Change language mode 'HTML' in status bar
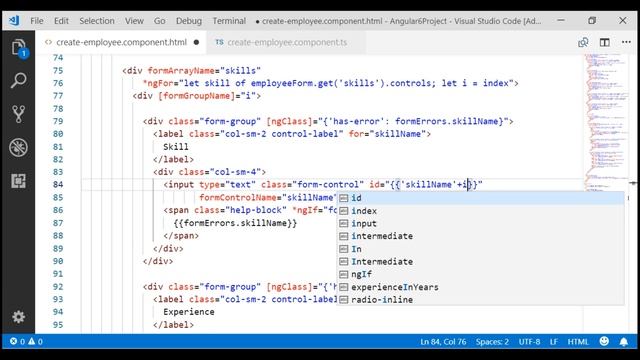 pyautogui.click(x=578, y=342)
